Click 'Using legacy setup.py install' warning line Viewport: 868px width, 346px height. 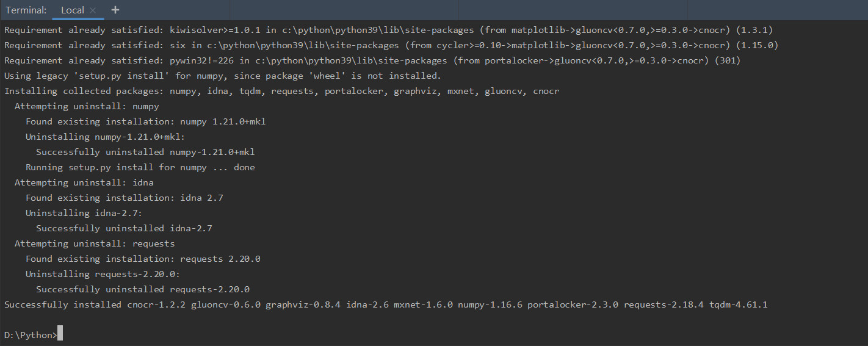point(223,76)
